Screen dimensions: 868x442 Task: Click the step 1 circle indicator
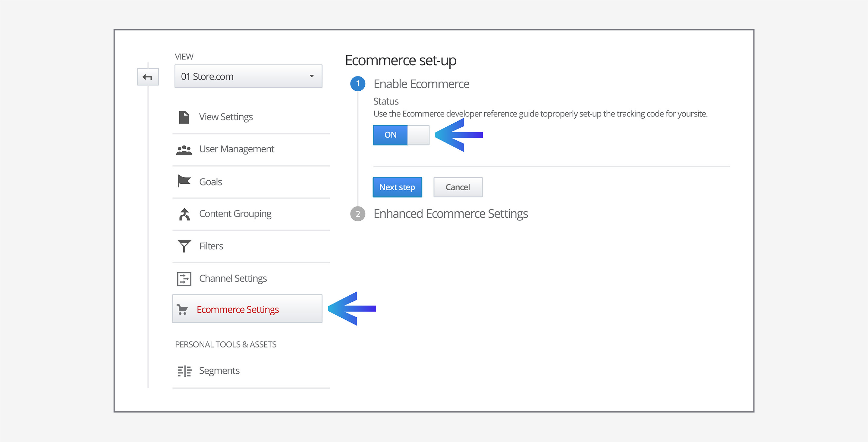point(357,84)
